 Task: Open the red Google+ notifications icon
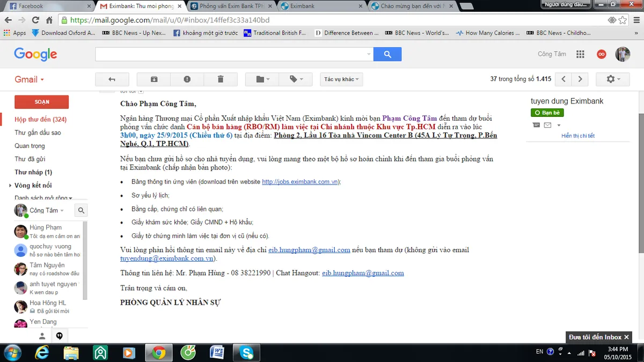click(602, 54)
